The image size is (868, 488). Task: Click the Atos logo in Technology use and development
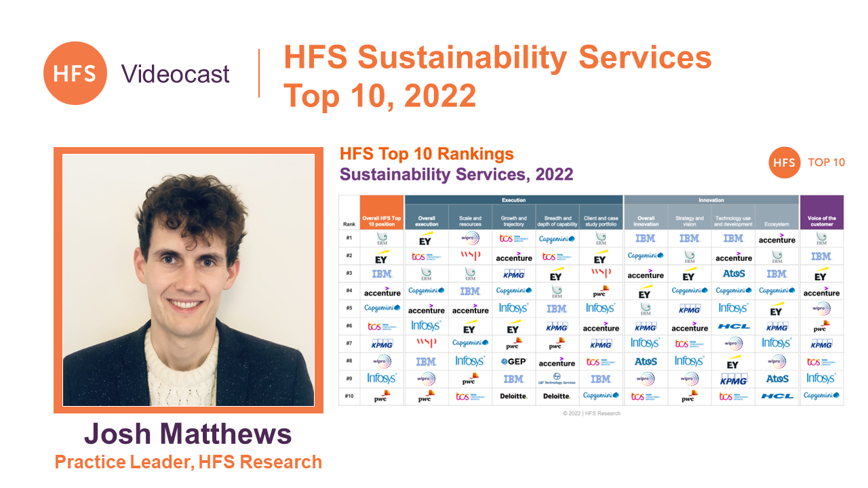[734, 274]
